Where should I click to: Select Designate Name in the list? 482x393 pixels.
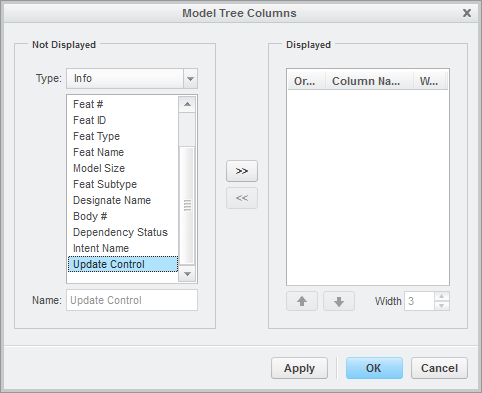[x=123, y=200]
